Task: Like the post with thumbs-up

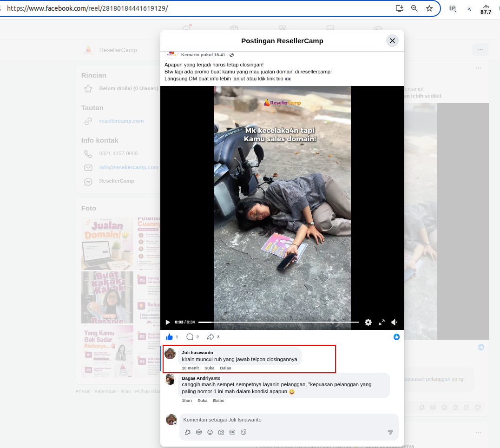Action: 169,337
